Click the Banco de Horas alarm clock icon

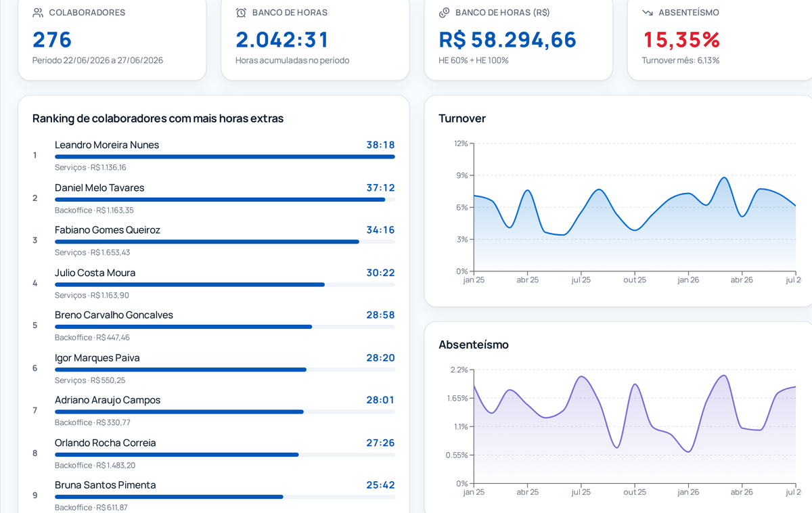pyautogui.click(x=241, y=13)
